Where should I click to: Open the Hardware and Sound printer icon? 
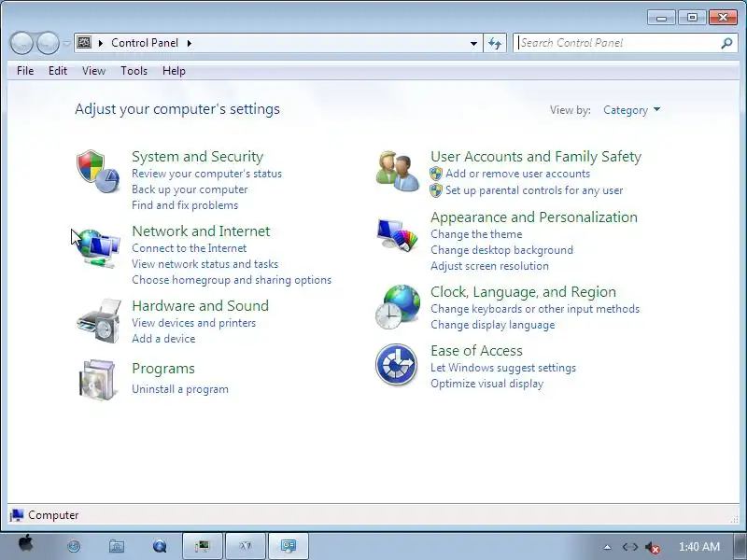click(99, 321)
